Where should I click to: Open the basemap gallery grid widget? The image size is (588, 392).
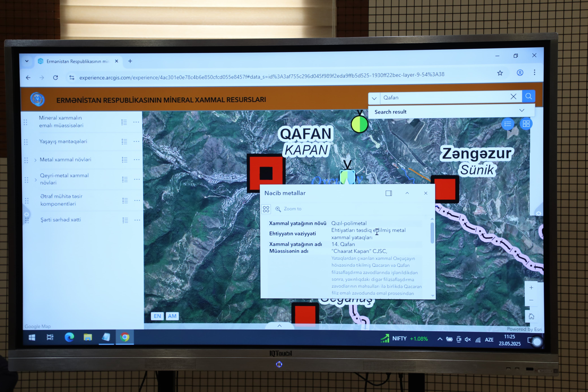pos(526,124)
